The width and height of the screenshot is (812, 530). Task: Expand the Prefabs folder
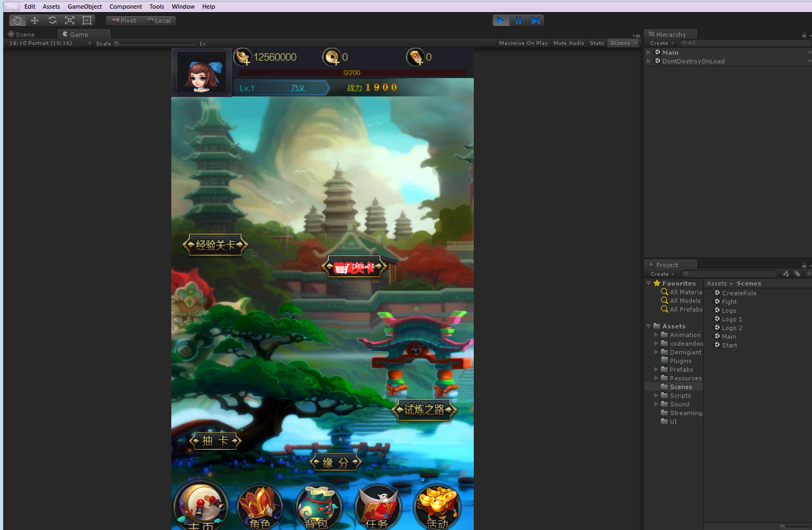coord(656,370)
